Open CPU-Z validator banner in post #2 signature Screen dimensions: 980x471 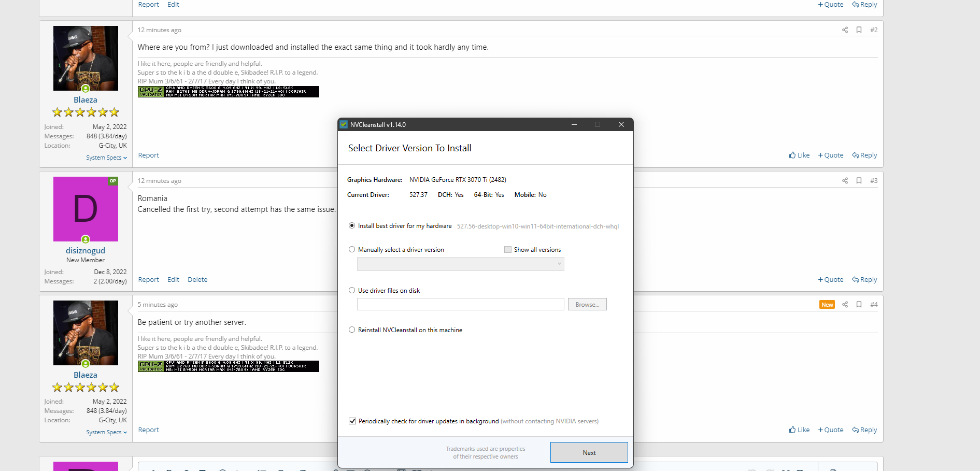coord(229,92)
